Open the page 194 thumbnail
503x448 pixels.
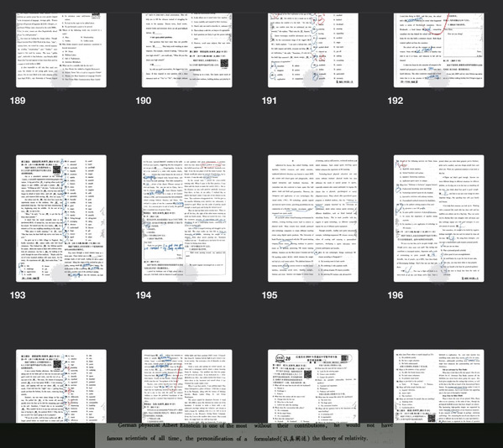point(187,219)
